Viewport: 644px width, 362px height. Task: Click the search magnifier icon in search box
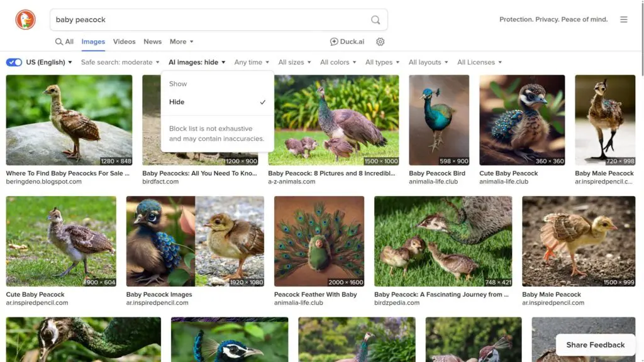tap(375, 19)
